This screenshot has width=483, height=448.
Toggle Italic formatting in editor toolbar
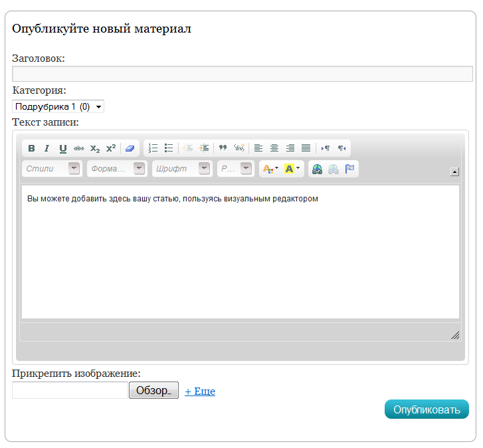click(47, 148)
